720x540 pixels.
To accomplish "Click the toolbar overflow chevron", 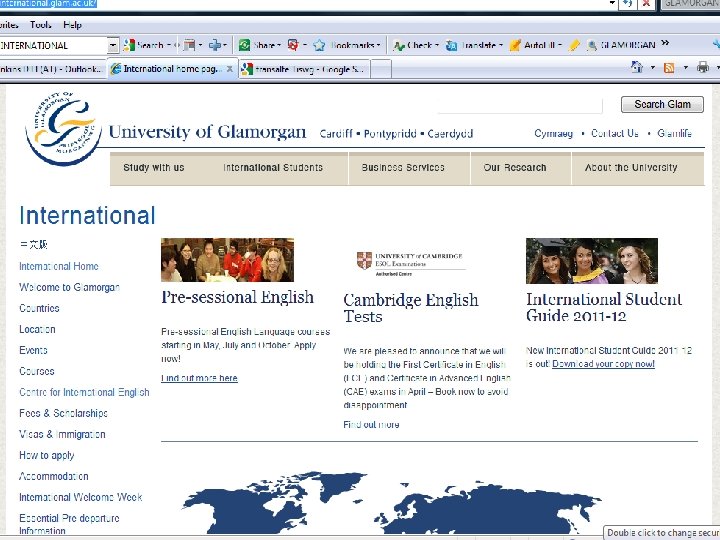I will point(665,44).
